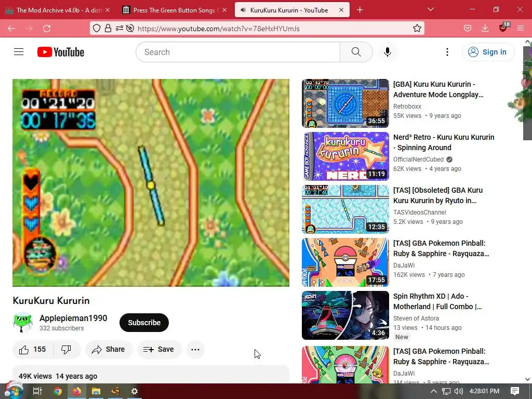The height and width of the screenshot is (399, 532).
Task: Open the Applepieman1990 channel name link
Action: (x=73, y=318)
